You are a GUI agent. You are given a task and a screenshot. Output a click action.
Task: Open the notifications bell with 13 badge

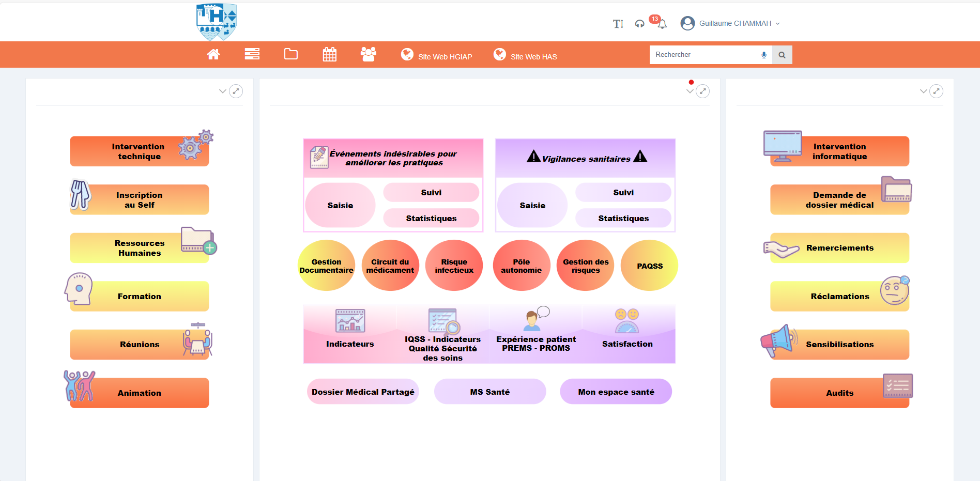(x=662, y=24)
